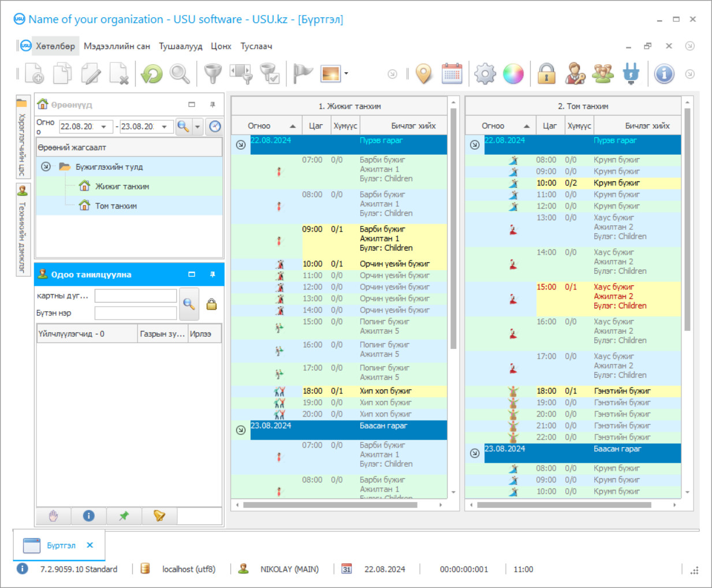Image resolution: width=712 pixels, height=588 pixels.
Task: Click the Бүтэн нэр input field
Action: [136, 313]
